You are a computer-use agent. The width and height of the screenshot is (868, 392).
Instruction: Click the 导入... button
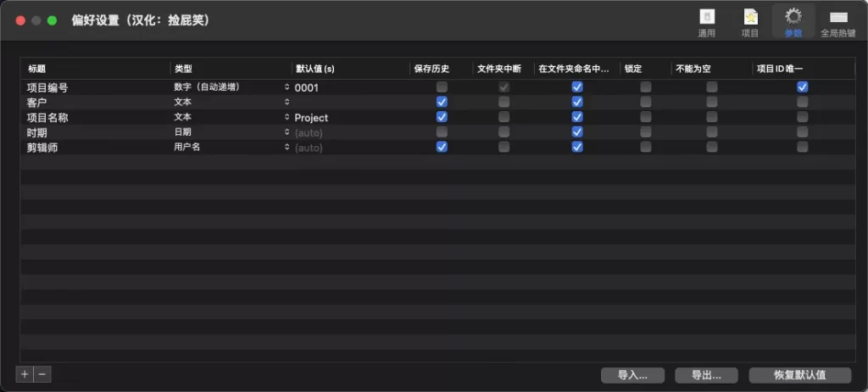pyautogui.click(x=632, y=375)
